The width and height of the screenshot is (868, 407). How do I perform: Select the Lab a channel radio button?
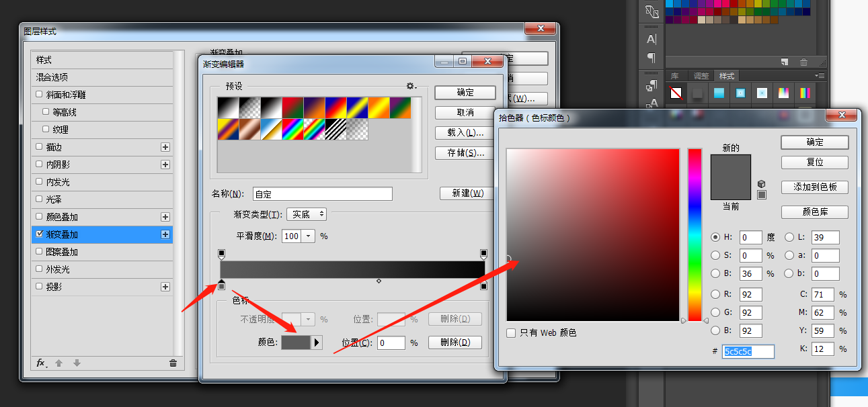[788, 255]
